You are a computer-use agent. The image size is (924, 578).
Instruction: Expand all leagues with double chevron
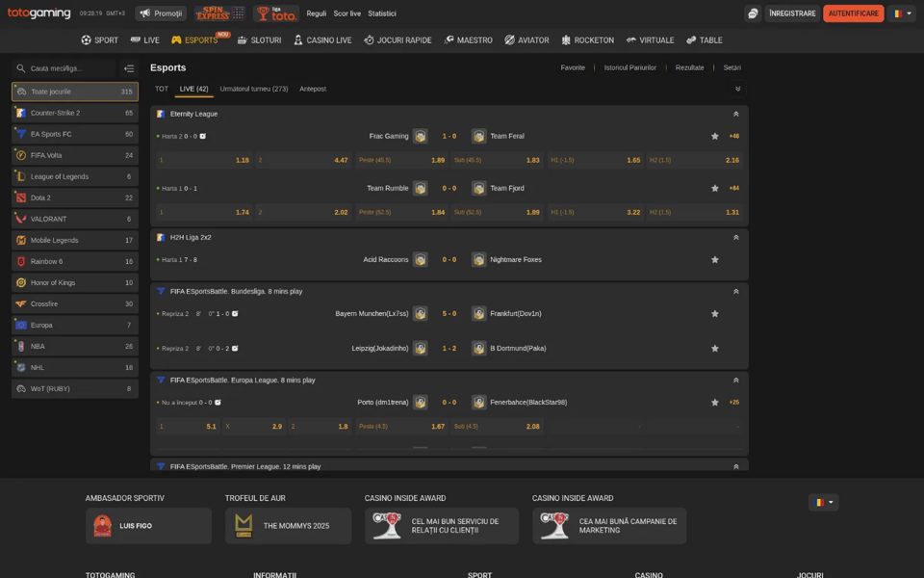pyautogui.click(x=738, y=89)
